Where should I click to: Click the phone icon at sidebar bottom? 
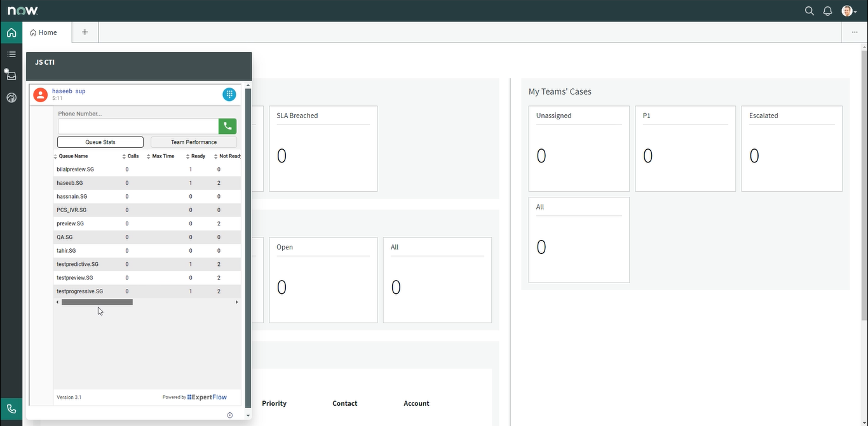coord(11,409)
